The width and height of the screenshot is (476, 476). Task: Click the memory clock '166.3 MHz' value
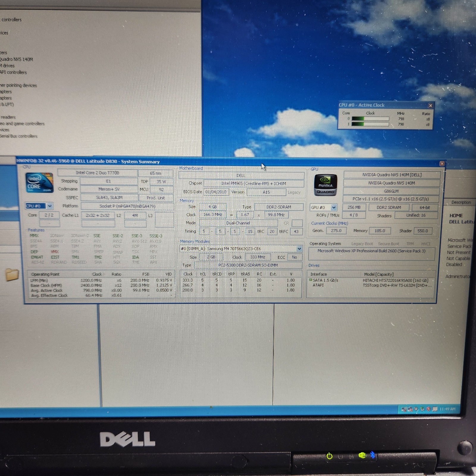[x=213, y=214]
